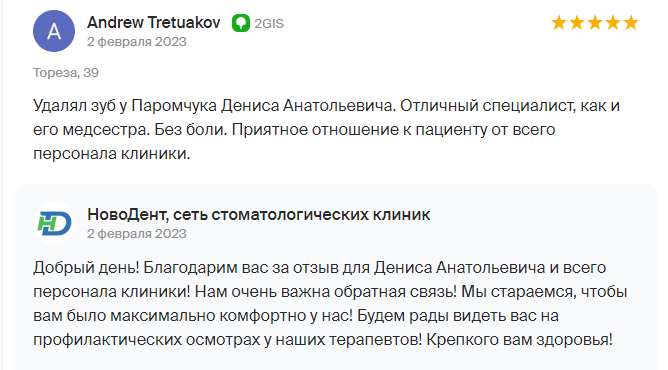Image resolution: width=668 pixels, height=370 pixels.
Task: Click the green 2GIS logo icon
Action: [241, 23]
